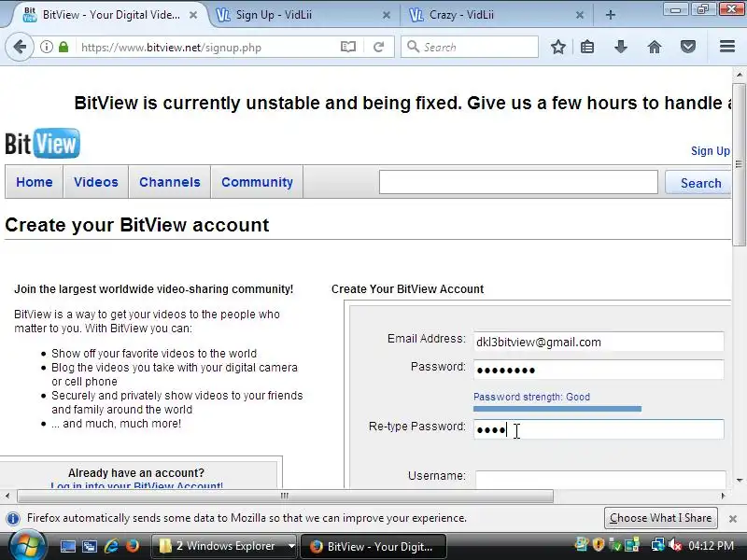This screenshot has width=747, height=560.
Task: Click the scroll right arrow
Action: tap(723, 496)
